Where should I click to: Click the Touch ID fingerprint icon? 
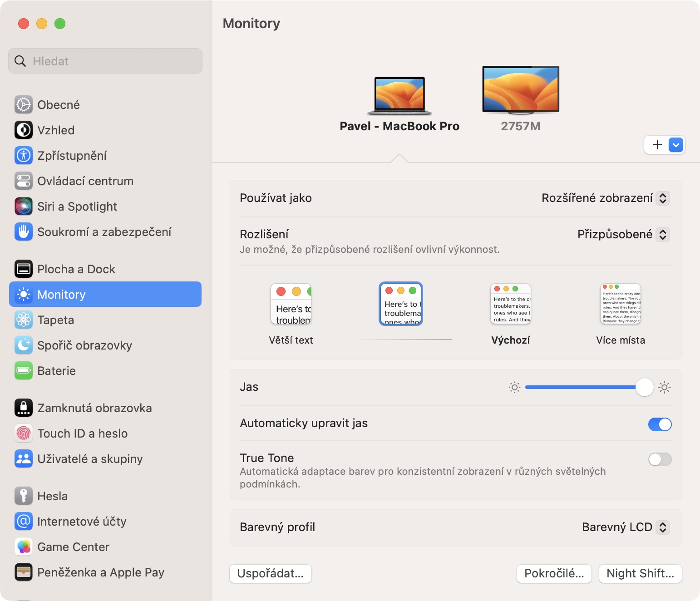(24, 434)
